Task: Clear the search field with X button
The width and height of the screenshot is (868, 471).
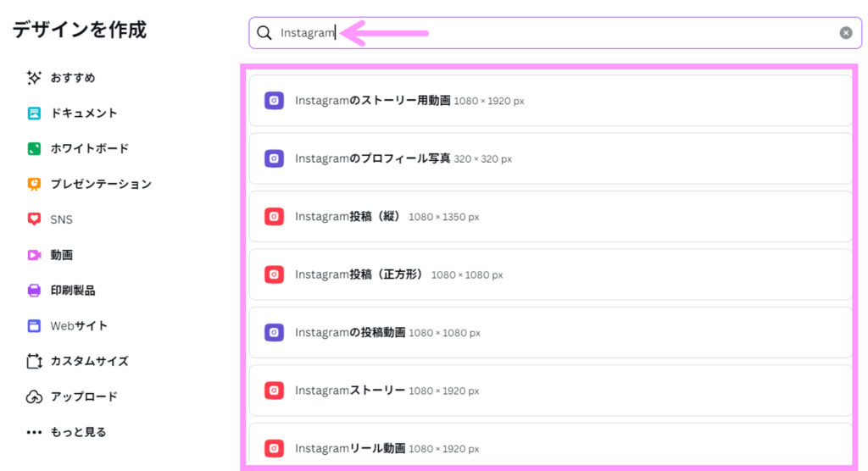Action: tap(845, 33)
